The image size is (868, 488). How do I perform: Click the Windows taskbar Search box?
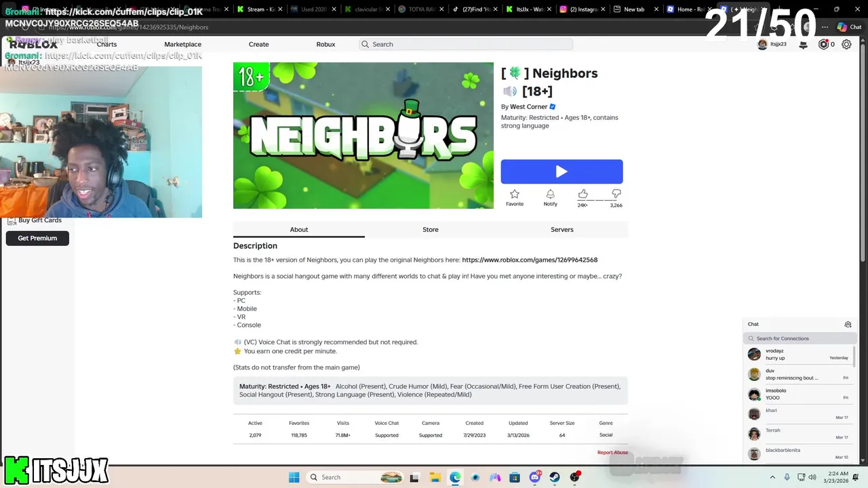[x=355, y=477]
